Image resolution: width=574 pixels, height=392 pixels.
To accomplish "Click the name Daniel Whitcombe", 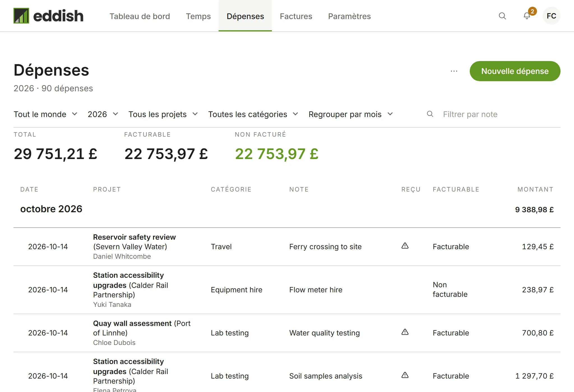I will coord(122,256).
